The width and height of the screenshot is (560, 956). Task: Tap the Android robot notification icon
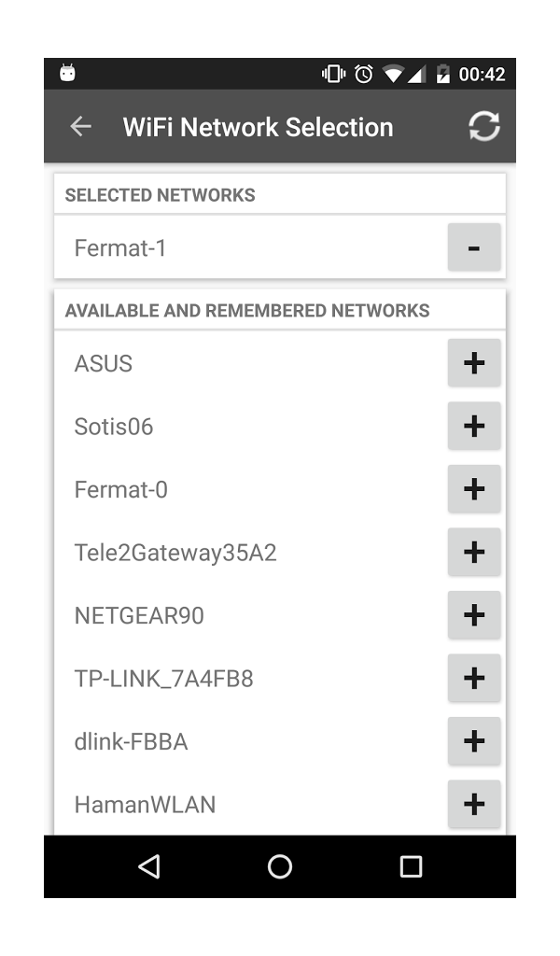(x=67, y=73)
